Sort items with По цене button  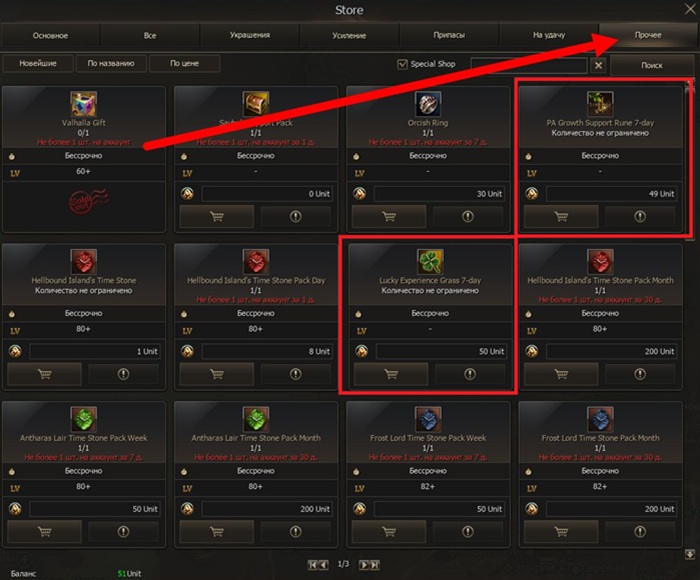(184, 63)
